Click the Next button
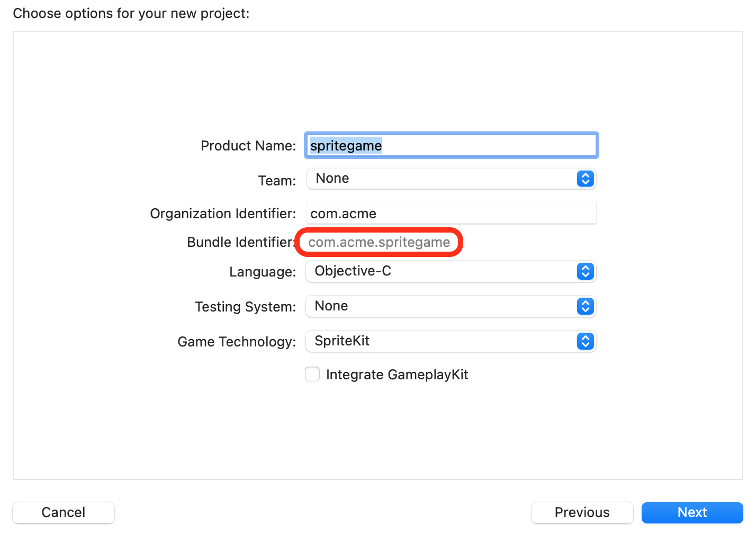Screen dimensions: 756x534 [x=692, y=512]
